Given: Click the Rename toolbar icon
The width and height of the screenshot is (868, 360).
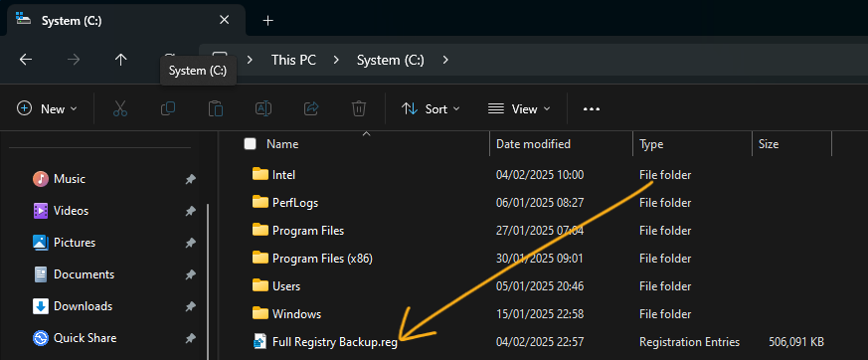Looking at the screenshot, I should tap(262, 108).
